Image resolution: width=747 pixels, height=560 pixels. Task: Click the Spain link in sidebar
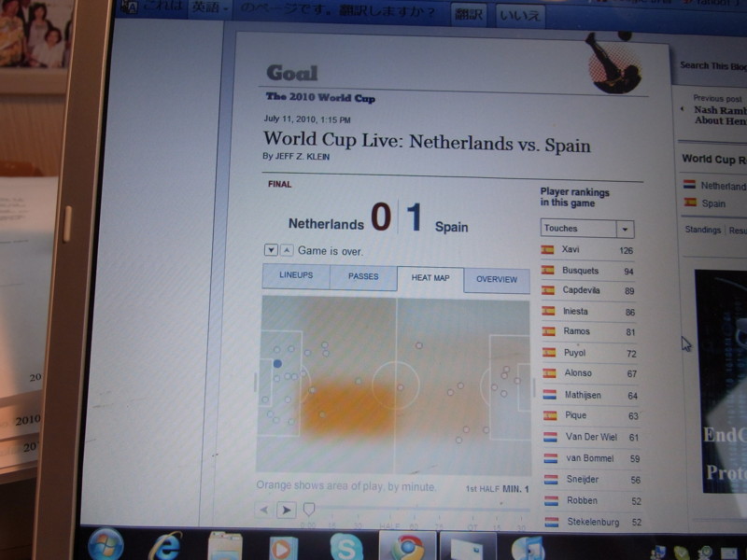pyautogui.click(x=713, y=203)
